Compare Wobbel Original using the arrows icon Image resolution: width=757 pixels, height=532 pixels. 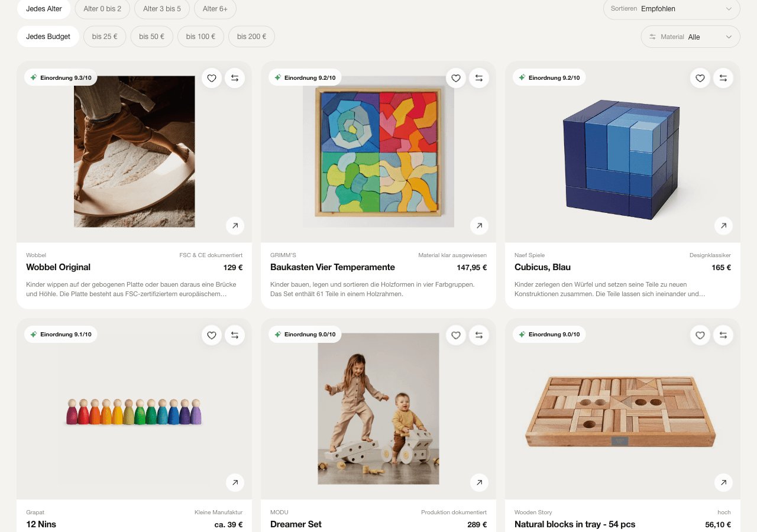pyautogui.click(x=235, y=78)
